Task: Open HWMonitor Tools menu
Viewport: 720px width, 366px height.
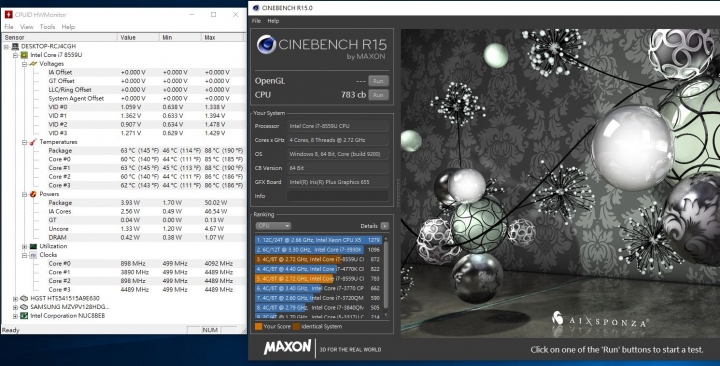Action: tap(47, 27)
